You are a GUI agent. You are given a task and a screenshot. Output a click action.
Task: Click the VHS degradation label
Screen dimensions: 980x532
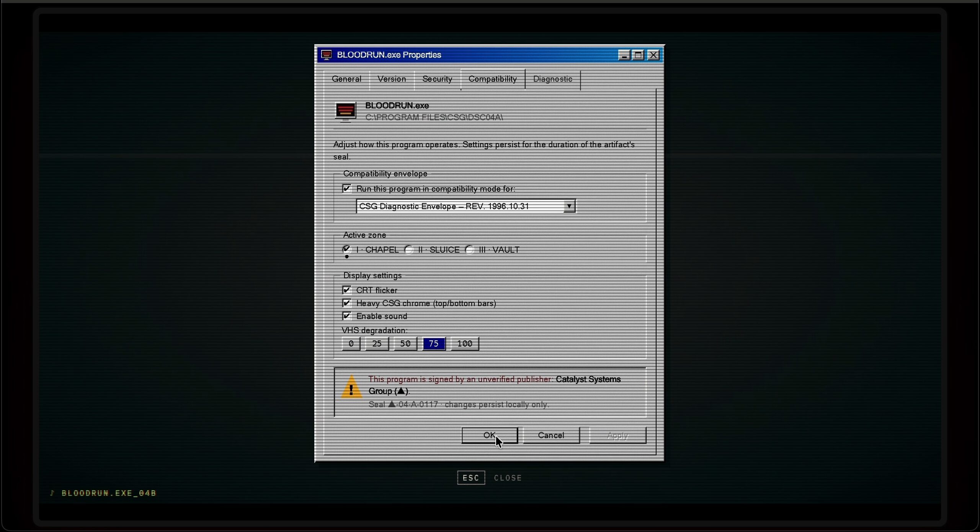374,330
